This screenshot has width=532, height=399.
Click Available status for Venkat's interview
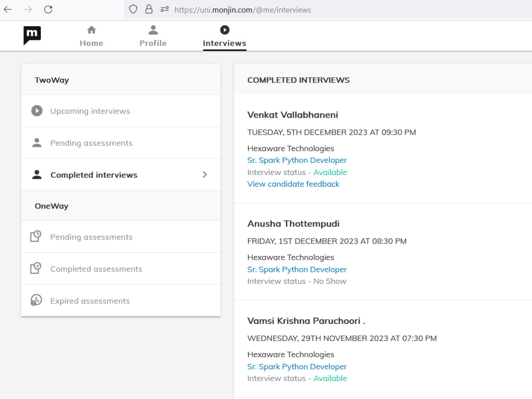pyautogui.click(x=330, y=172)
